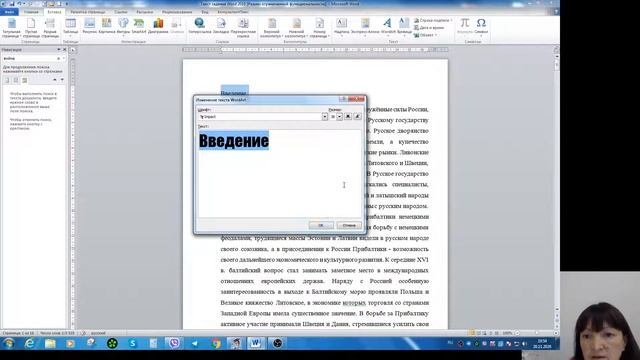This screenshot has width=640, height=360.
Task: Open Internet Explorer from taskbar
Action: pyautogui.click(x=29, y=343)
